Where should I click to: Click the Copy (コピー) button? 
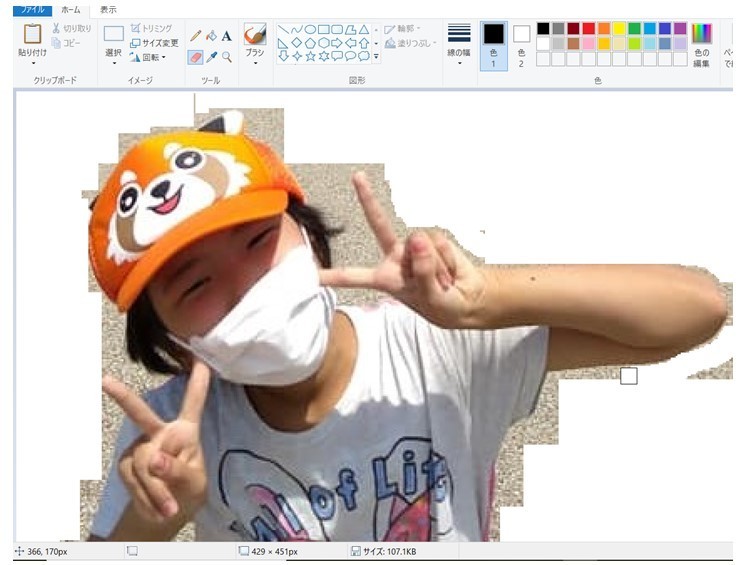pos(66,43)
